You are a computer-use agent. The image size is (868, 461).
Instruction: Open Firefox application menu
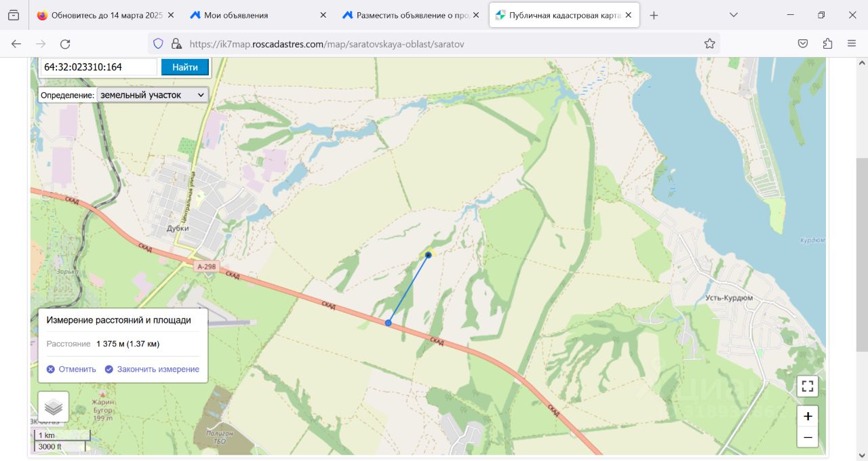click(852, 43)
